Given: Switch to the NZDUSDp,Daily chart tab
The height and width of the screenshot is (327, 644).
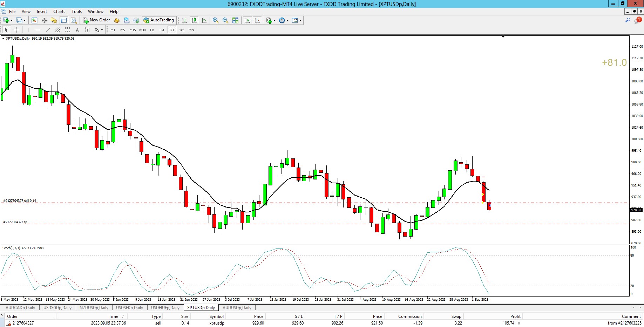Looking at the screenshot, I should (x=94, y=308).
